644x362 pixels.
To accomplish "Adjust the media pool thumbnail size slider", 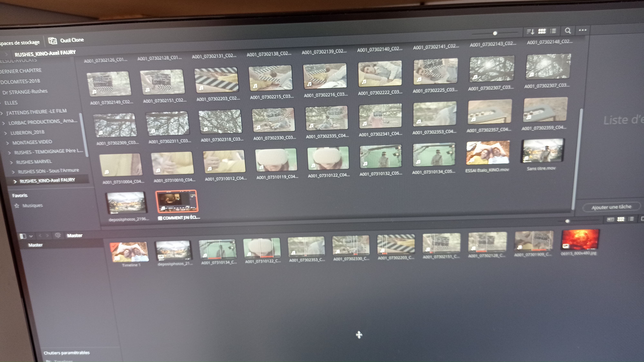I will (567, 221).
